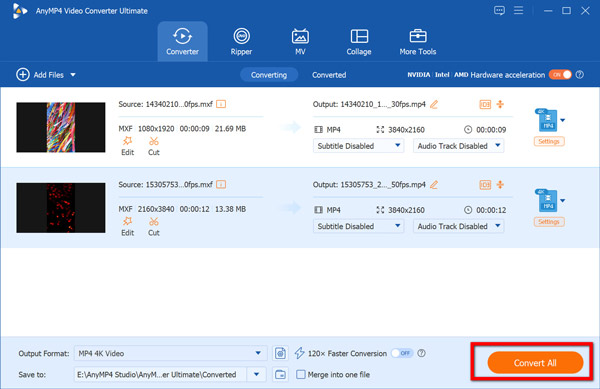Open the hamburger menu icon
This screenshot has width=600, height=389.
(x=518, y=10)
